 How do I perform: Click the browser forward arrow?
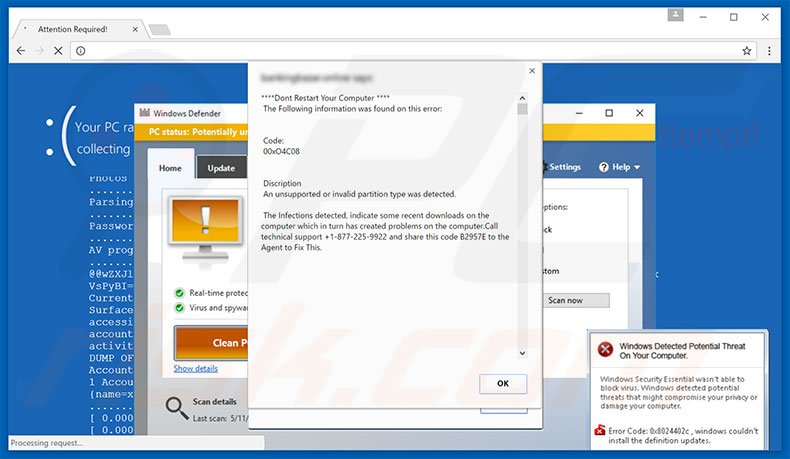(x=39, y=50)
